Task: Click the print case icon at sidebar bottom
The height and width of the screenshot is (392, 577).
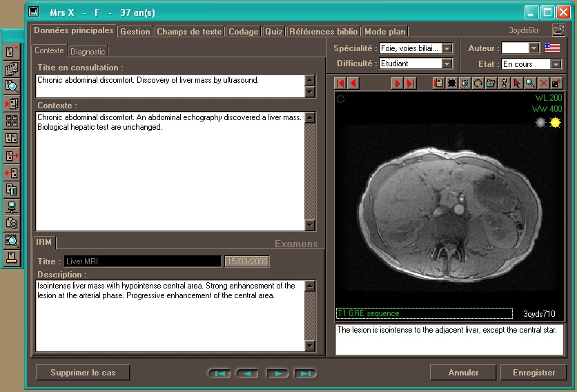Action: coord(12,257)
